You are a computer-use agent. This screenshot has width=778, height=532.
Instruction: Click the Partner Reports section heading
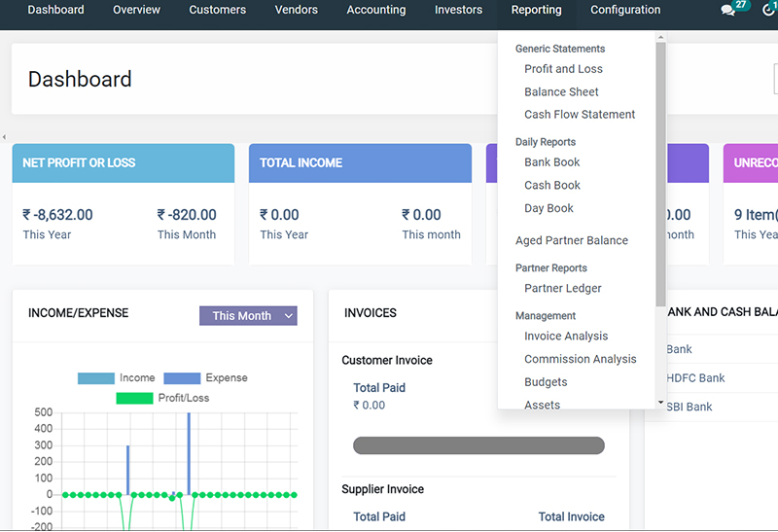coord(550,268)
